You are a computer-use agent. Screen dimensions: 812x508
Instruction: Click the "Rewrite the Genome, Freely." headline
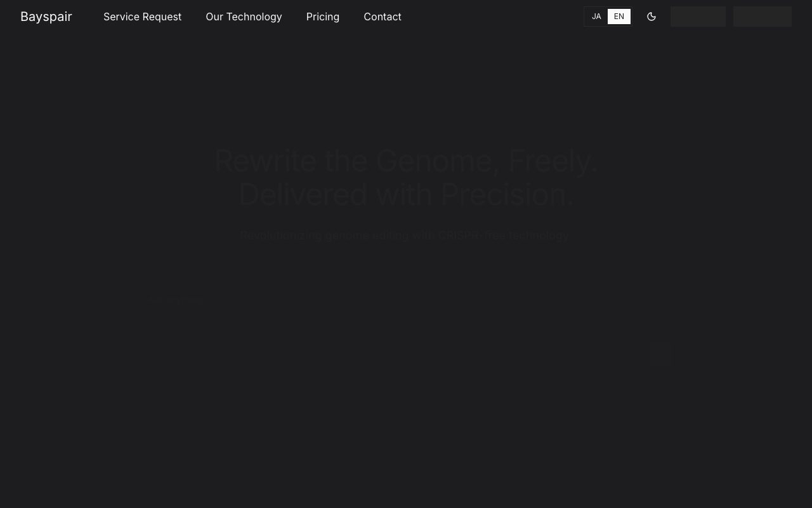[406, 161]
